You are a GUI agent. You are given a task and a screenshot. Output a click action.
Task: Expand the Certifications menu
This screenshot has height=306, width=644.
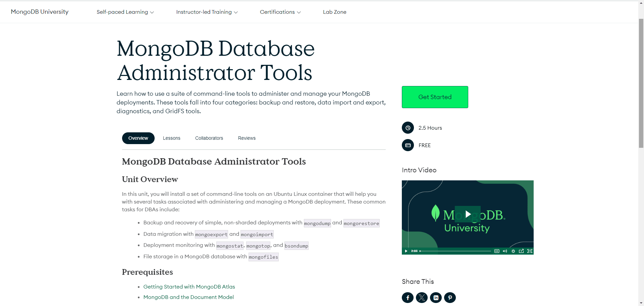point(280,12)
